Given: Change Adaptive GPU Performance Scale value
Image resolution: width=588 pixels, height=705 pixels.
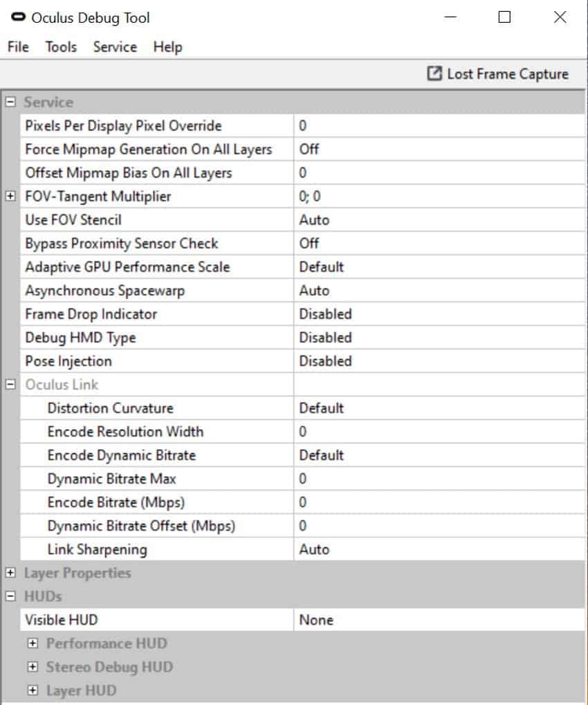Looking at the screenshot, I should 439,266.
